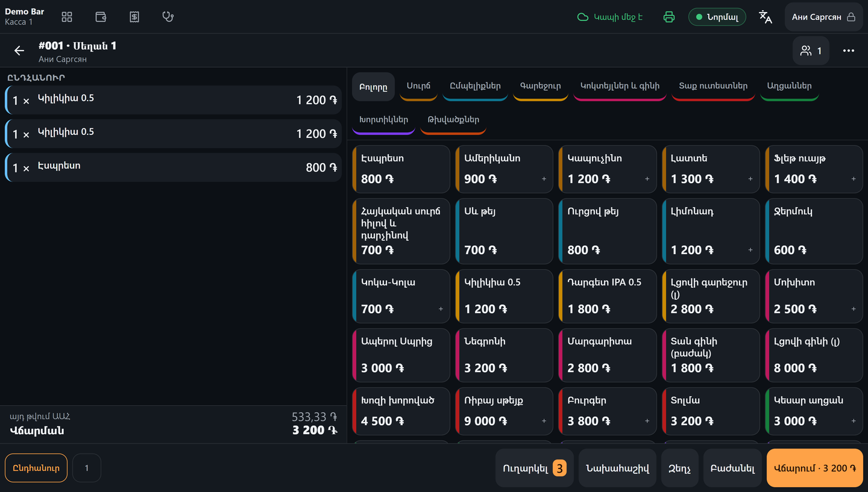Open the wallet icon in the top bar
Viewport: 868px width, 492px height.
[101, 17]
